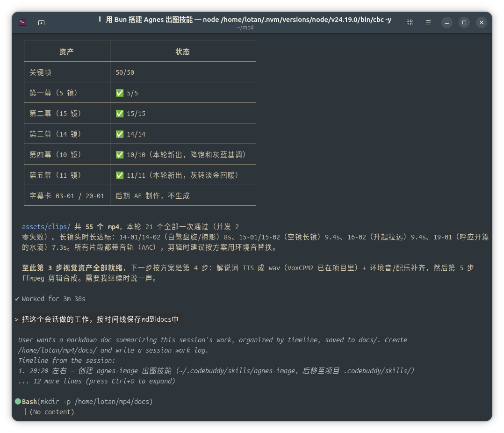Click the Timeline from the session: line
This screenshot has width=504, height=433.
(66, 361)
